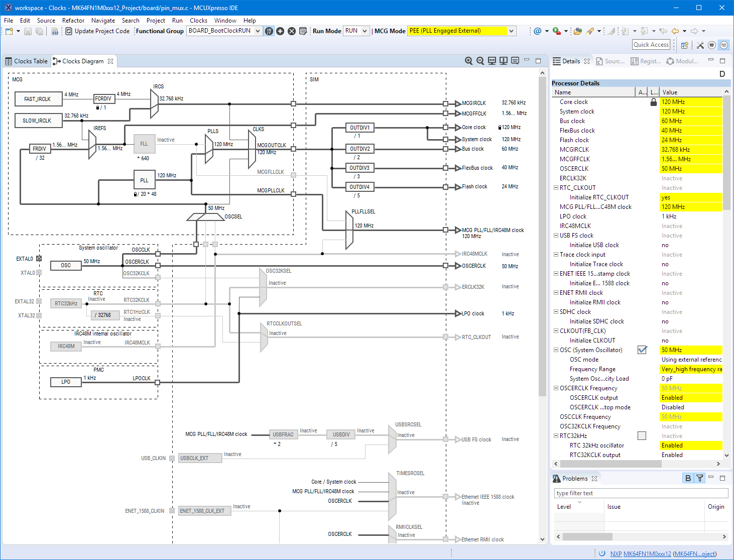
Task: Toggle the RTC32kHz checkbox
Action: tap(642, 436)
